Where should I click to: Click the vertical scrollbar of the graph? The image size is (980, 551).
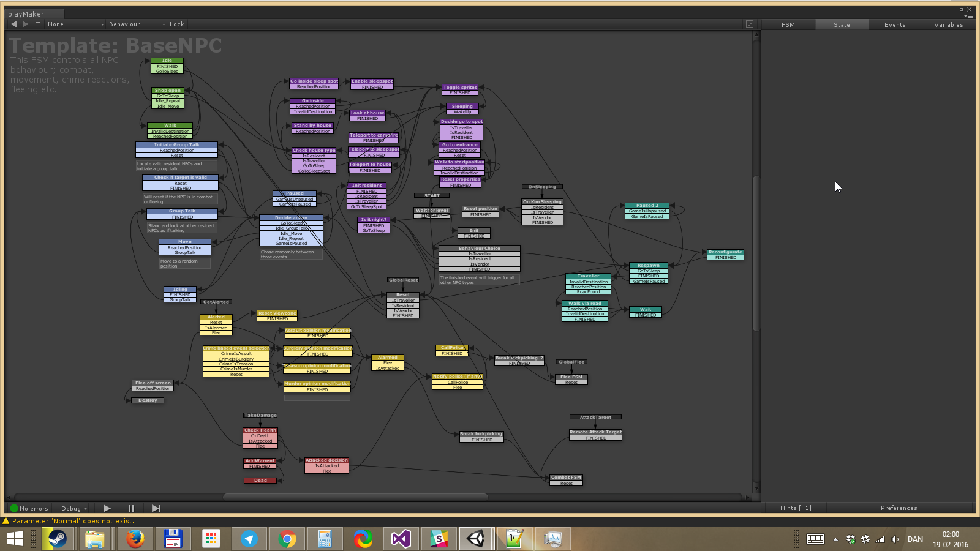point(756,253)
